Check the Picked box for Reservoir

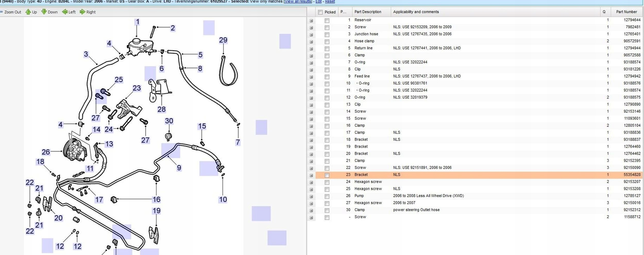click(327, 21)
